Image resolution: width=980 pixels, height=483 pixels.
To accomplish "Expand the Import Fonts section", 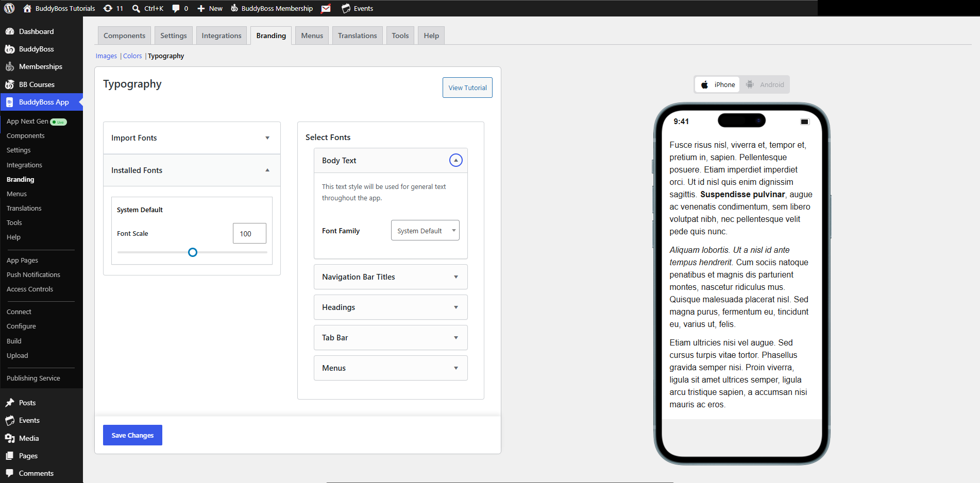I will [x=192, y=138].
